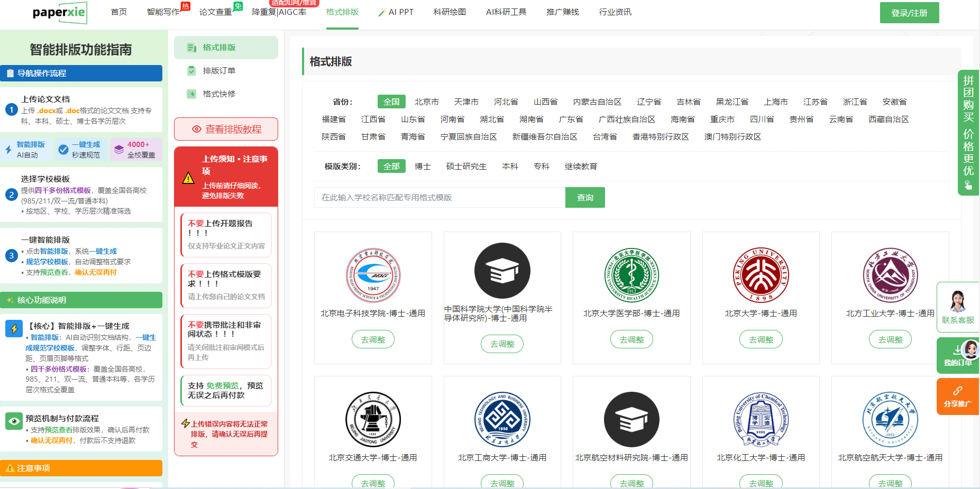
Task: Select 博士 template category
Action: click(423, 166)
